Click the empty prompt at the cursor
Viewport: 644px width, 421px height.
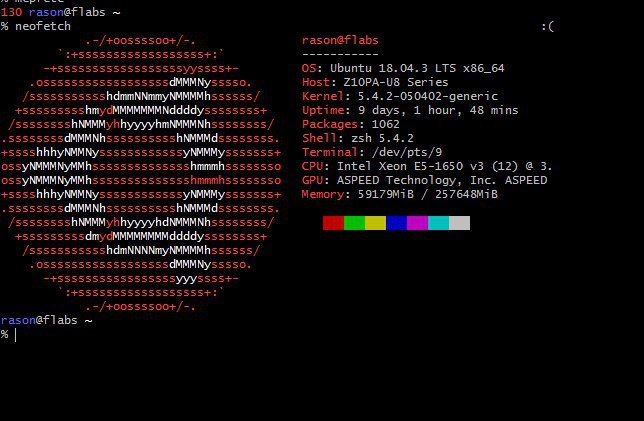(x=16, y=335)
